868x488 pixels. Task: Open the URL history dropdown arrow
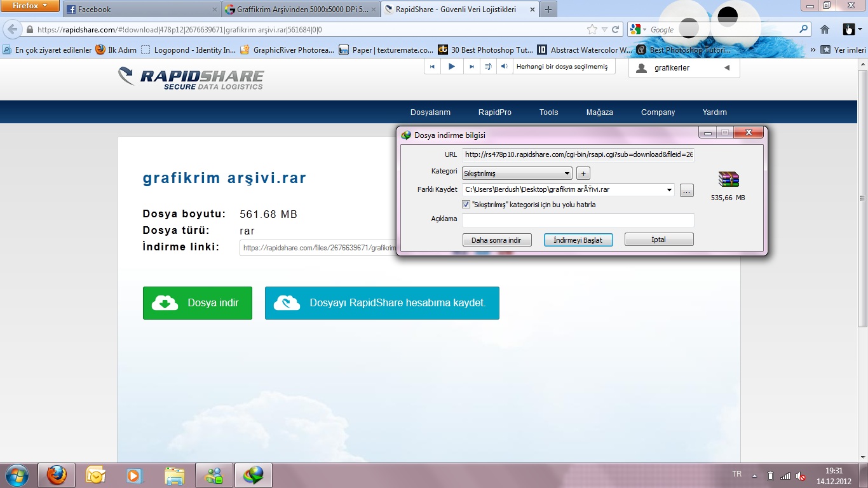click(x=605, y=30)
